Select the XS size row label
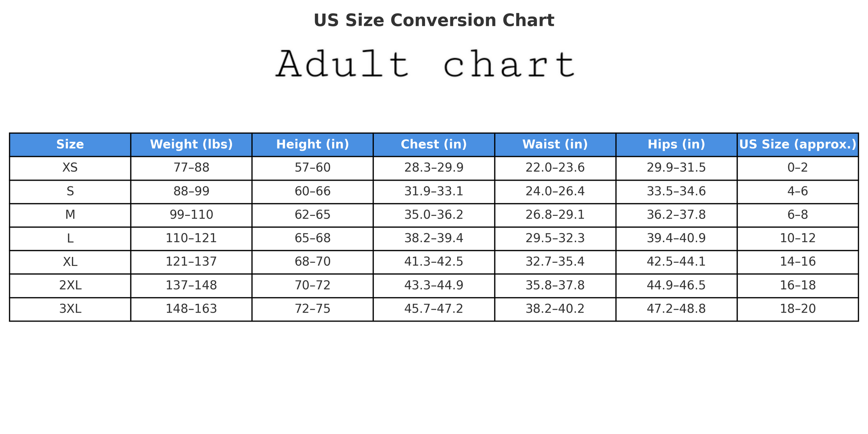 point(70,168)
